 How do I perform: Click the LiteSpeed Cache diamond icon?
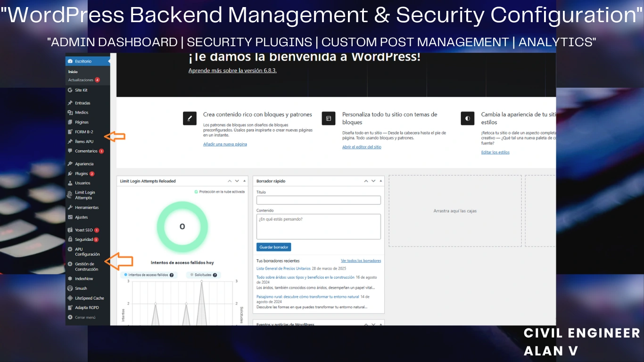point(70,298)
